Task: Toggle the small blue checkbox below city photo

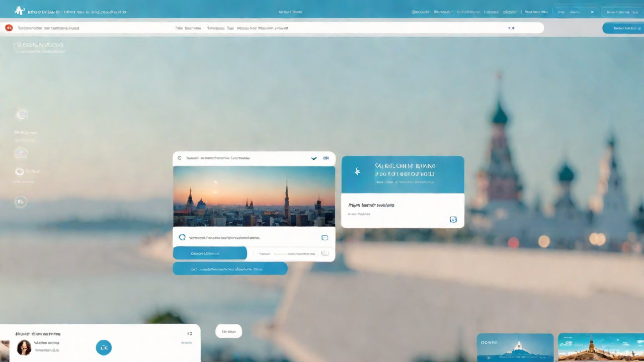Action: (x=325, y=237)
